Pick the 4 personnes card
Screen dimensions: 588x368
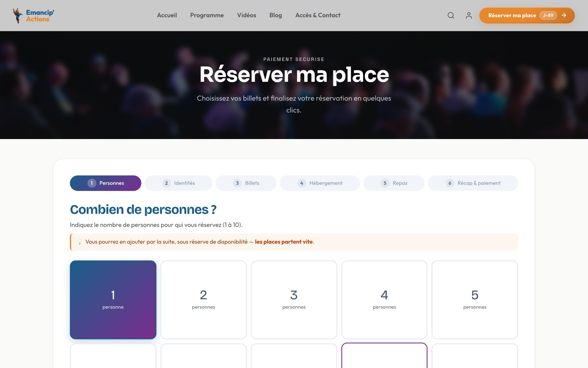click(384, 300)
